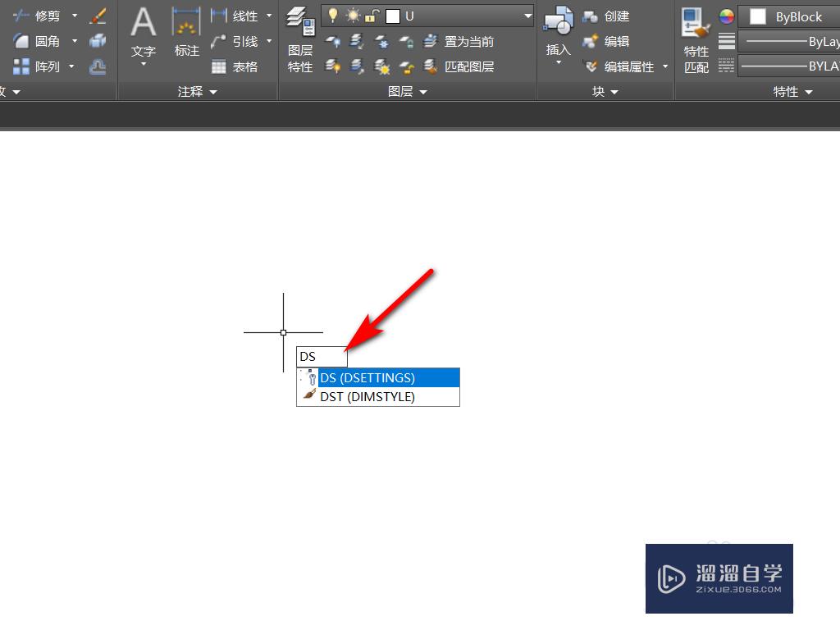Open the 线性 dropdown arrow
Viewport: 840px width, 630px height.
269,16
